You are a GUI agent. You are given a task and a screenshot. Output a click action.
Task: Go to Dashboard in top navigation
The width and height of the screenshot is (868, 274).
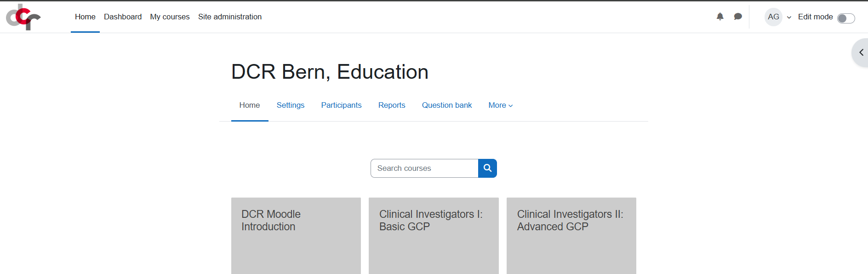(x=123, y=17)
